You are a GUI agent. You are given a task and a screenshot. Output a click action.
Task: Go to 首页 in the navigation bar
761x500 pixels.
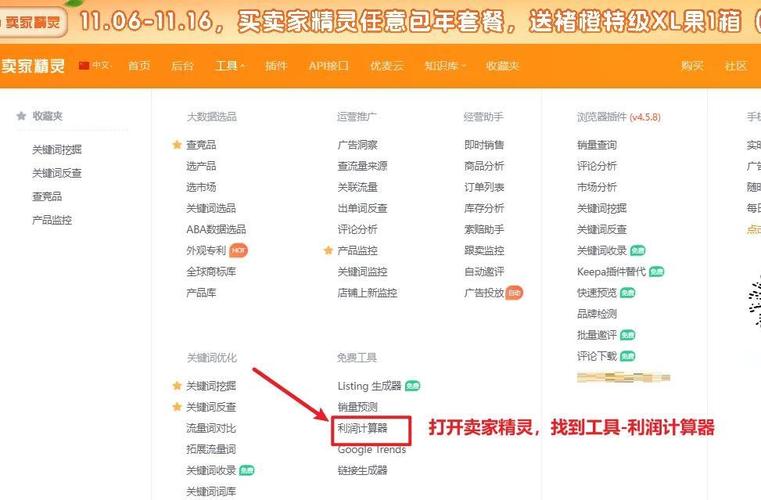click(139, 66)
